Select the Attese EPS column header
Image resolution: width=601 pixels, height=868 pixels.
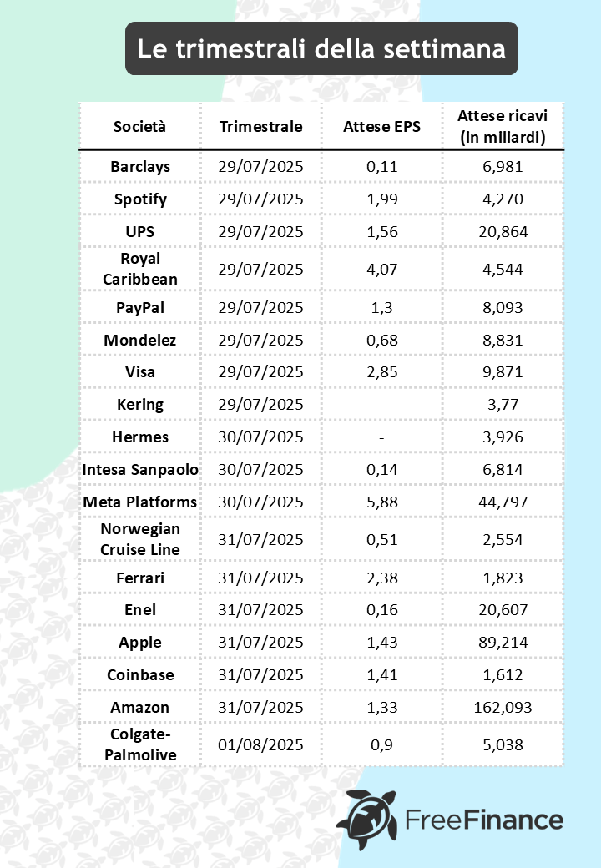(x=382, y=127)
